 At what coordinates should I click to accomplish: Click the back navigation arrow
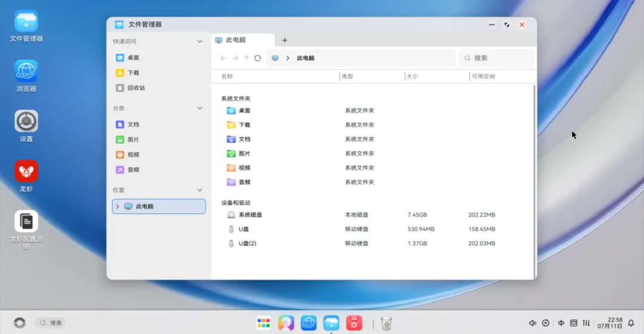pyautogui.click(x=224, y=58)
